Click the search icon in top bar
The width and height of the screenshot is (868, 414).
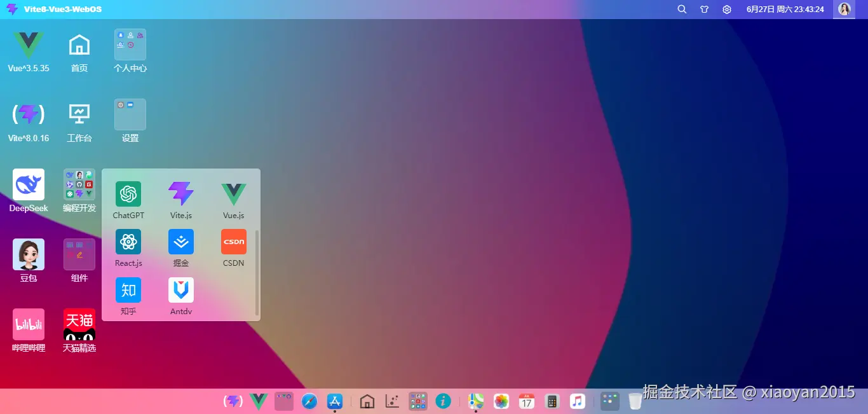[x=682, y=10]
